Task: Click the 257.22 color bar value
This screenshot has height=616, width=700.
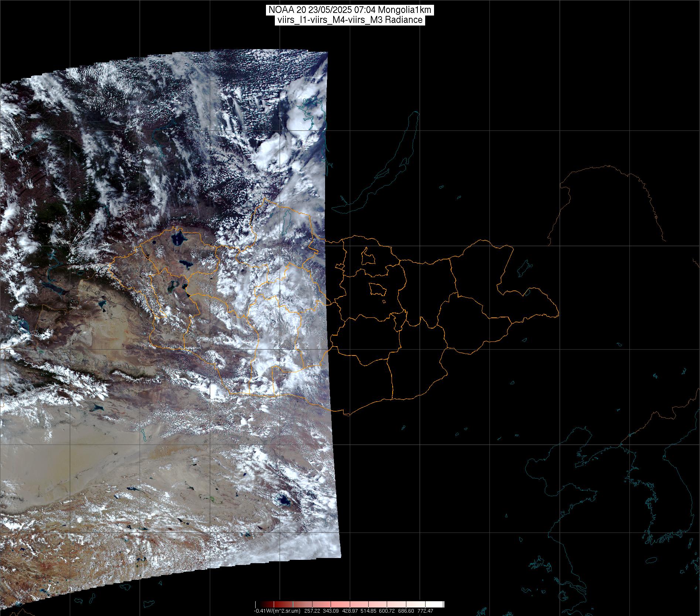Action: 311,611
